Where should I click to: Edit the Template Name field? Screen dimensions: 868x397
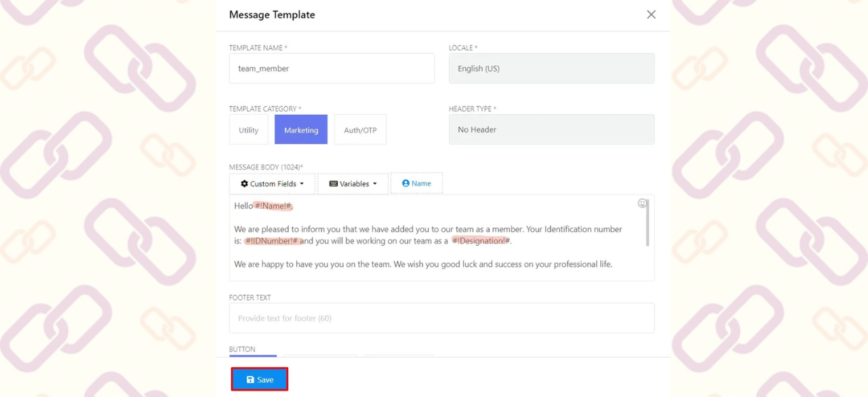pyautogui.click(x=332, y=69)
